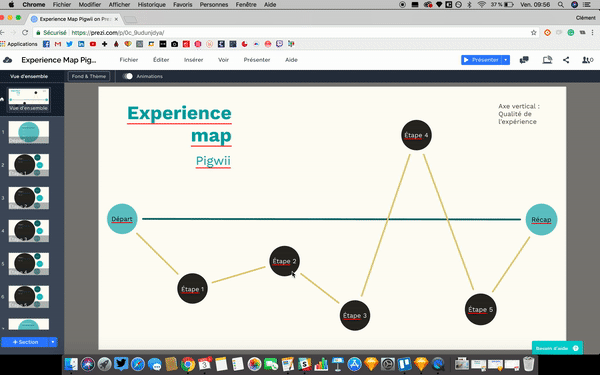The width and height of the screenshot is (600, 375).
Task: Select the Experience Map Pigwii browser tab
Action: click(x=75, y=19)
